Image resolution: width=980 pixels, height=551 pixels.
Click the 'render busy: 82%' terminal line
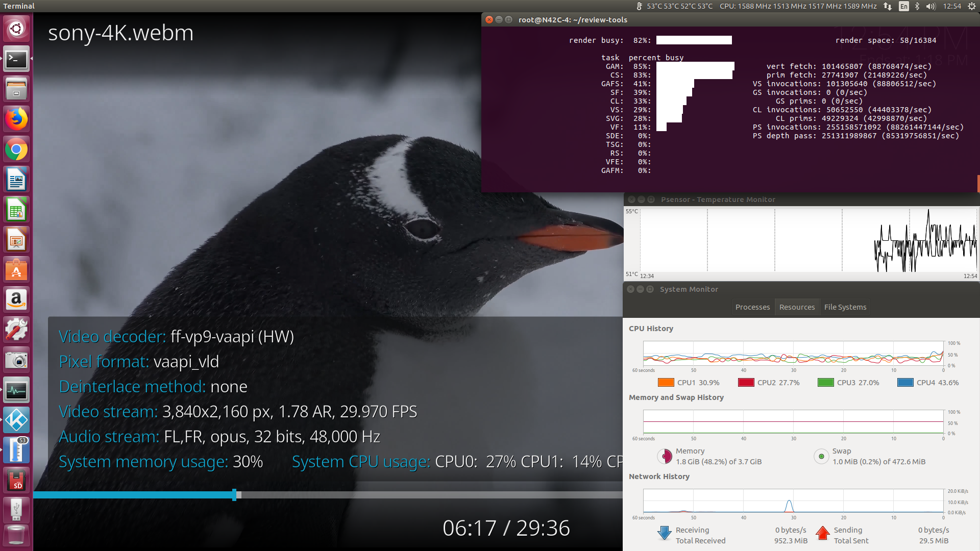tap(650, 40)
